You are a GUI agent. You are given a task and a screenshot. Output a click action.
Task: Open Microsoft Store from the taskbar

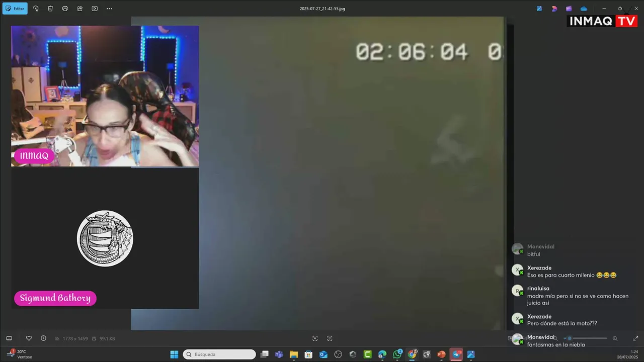(308, 354)
